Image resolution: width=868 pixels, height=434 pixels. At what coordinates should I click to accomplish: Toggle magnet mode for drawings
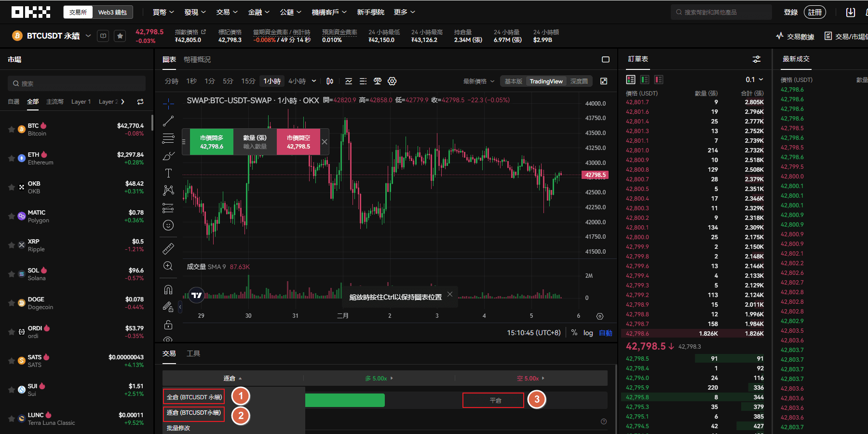(x=168, y=289)
